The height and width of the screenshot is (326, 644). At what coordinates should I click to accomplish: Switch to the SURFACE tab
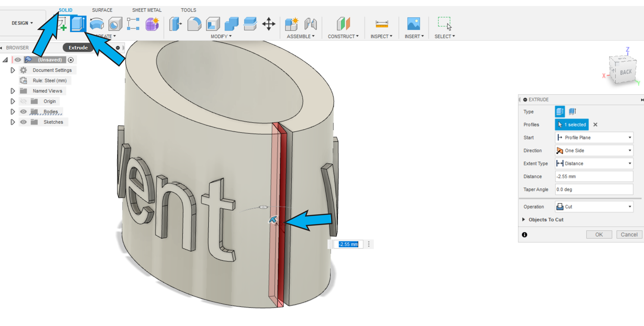click(102, 10)
